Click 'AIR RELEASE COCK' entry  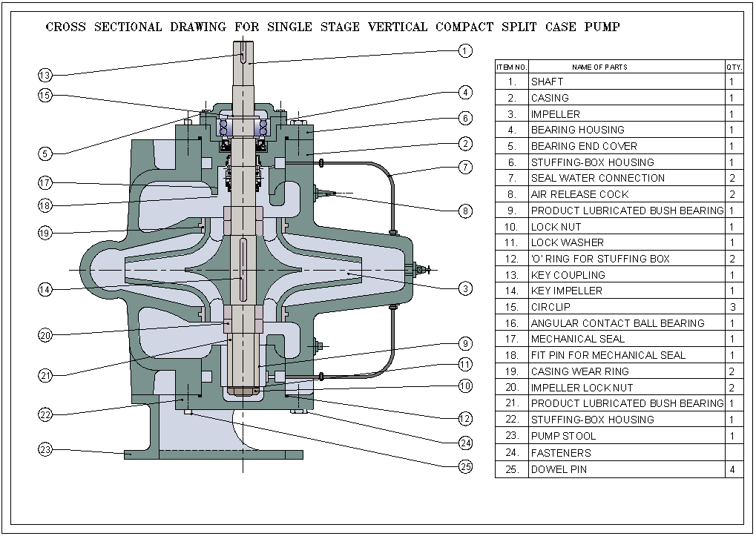[x=579, y=194]
